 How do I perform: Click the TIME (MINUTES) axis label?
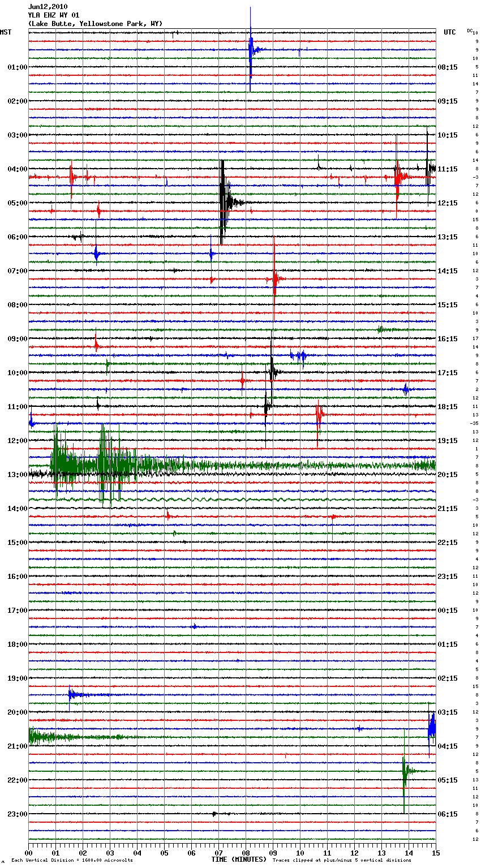tap(239, 860)
